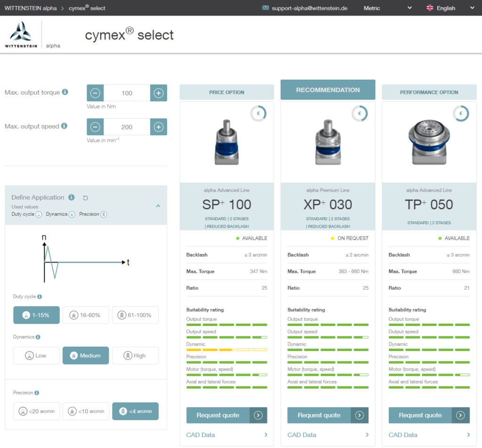Increase max output torque with plus button
This screenshot has height=448, width=482.
point(159,93)
